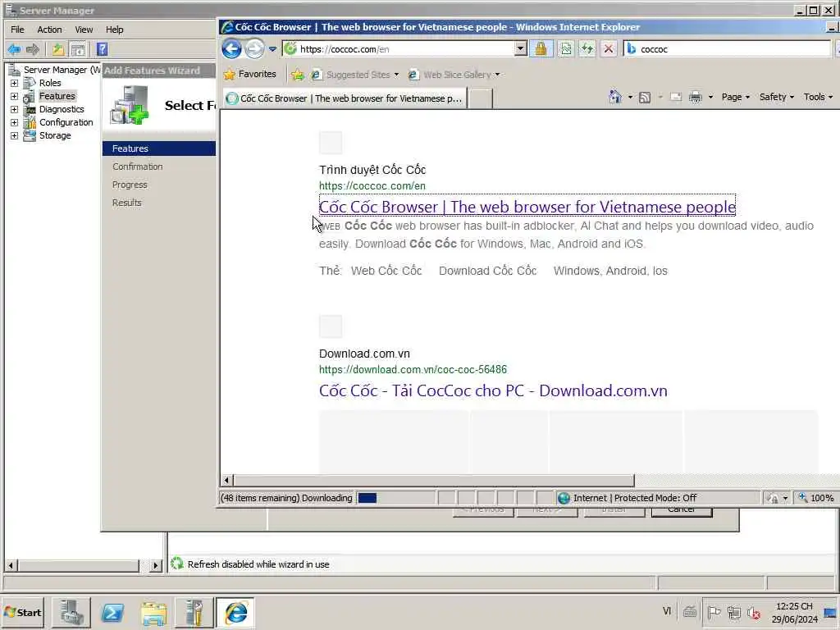Open Server Manager View menu
840x630 pixels.
[84, 30]
